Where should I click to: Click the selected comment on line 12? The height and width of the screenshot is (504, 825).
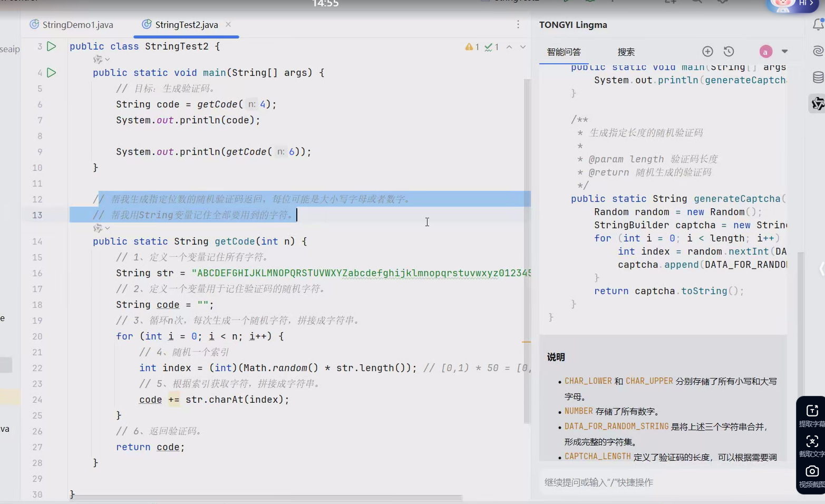click(251, 199)
